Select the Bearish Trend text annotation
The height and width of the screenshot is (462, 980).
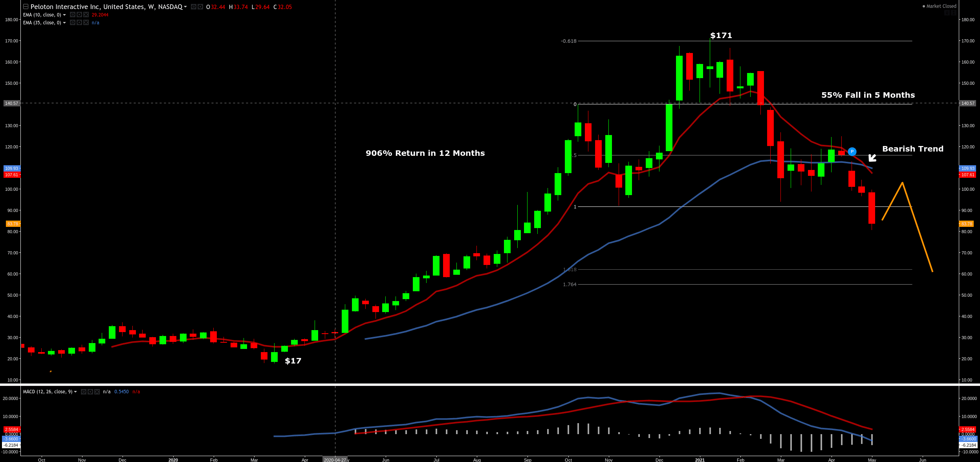click(912, 149)
